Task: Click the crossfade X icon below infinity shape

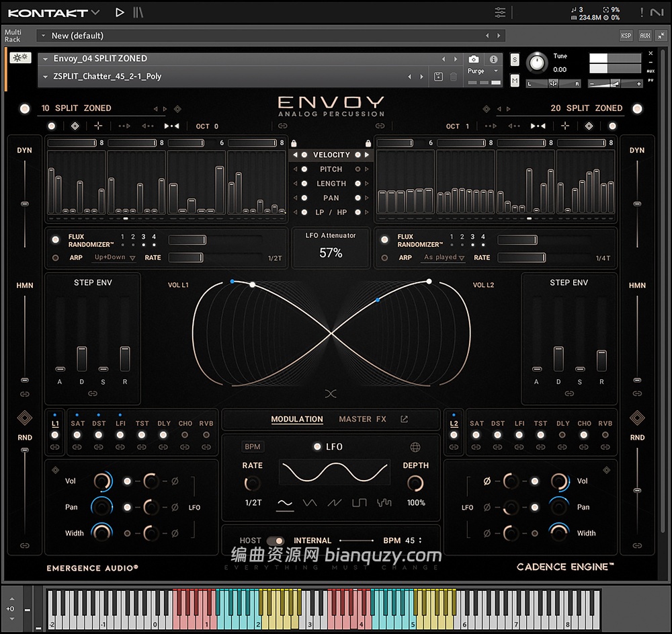Action: coord(331,393)
